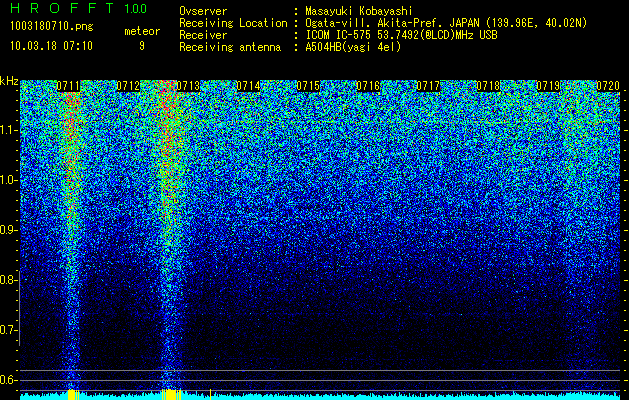Click the wide yellow meteor detection bar before 0713
629x400 pixels.
point(171,394)
